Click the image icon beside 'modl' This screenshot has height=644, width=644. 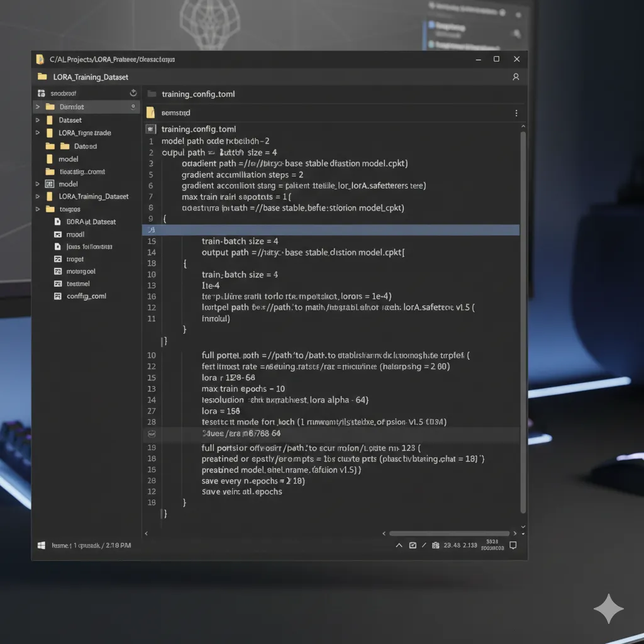[58, 235]
